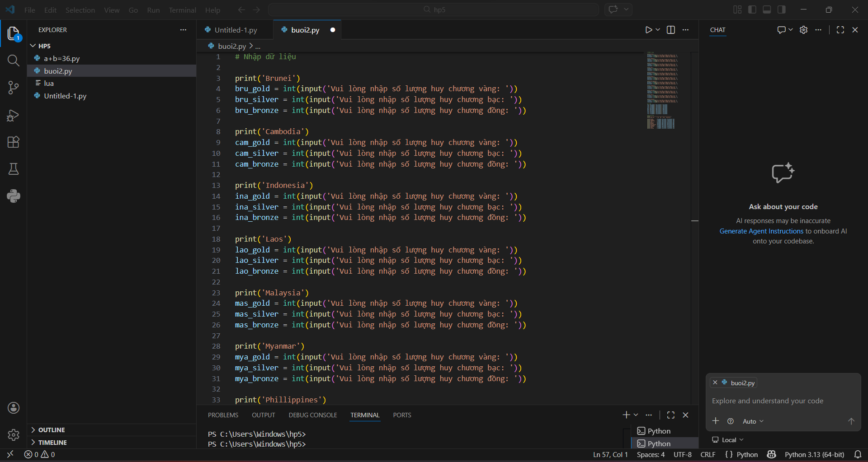Open the Search view in activity bar
868x462 pixels.
(x=14, y=61)
